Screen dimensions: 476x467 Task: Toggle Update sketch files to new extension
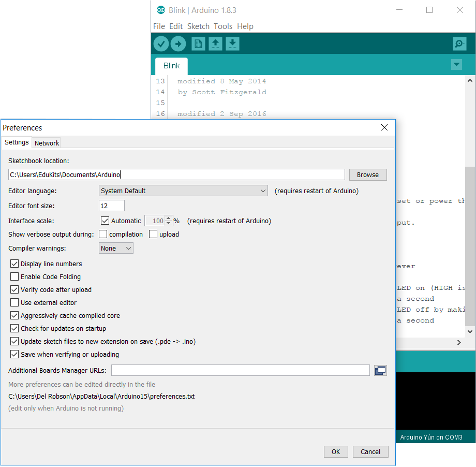(14, 342)
